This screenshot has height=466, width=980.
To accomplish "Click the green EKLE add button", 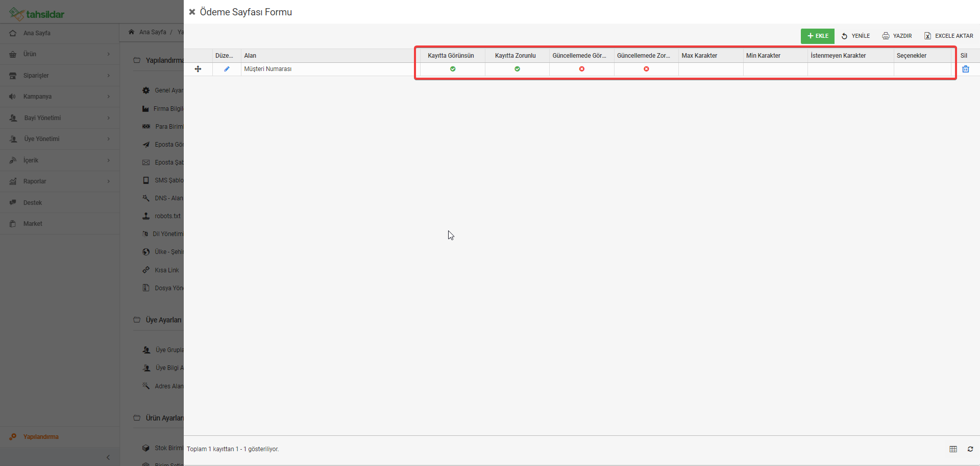I will [817, 36].
